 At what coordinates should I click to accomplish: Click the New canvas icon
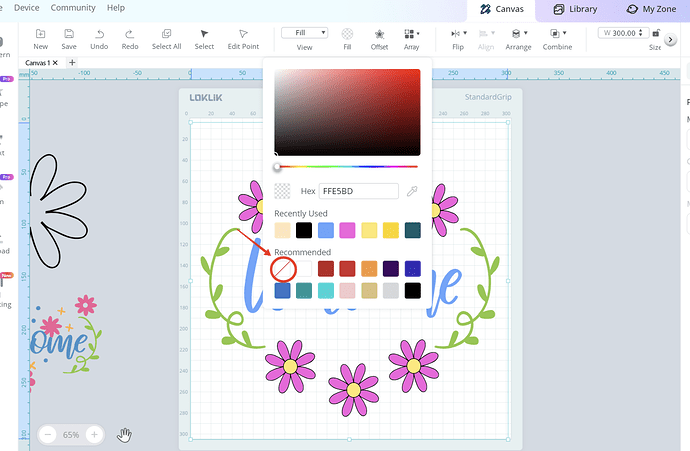tap(40, 34)
